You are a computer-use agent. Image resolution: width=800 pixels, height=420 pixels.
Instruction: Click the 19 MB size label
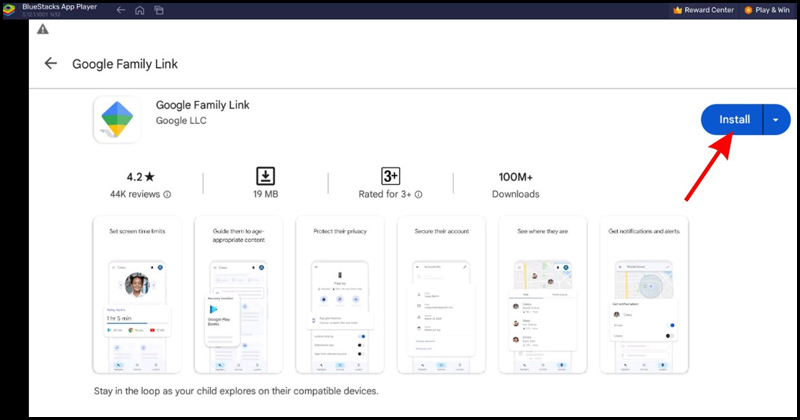(x=265, y=194)
